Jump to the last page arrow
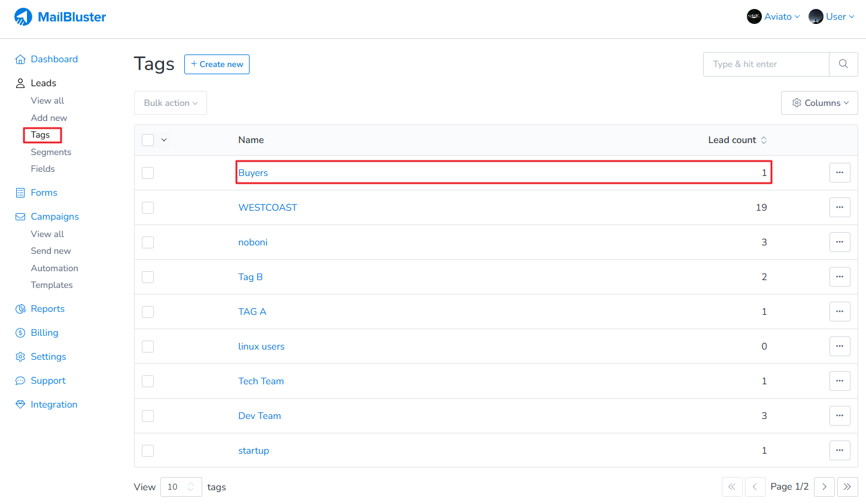The width and height of the screenshot is (866, 504). pos(847,487)
